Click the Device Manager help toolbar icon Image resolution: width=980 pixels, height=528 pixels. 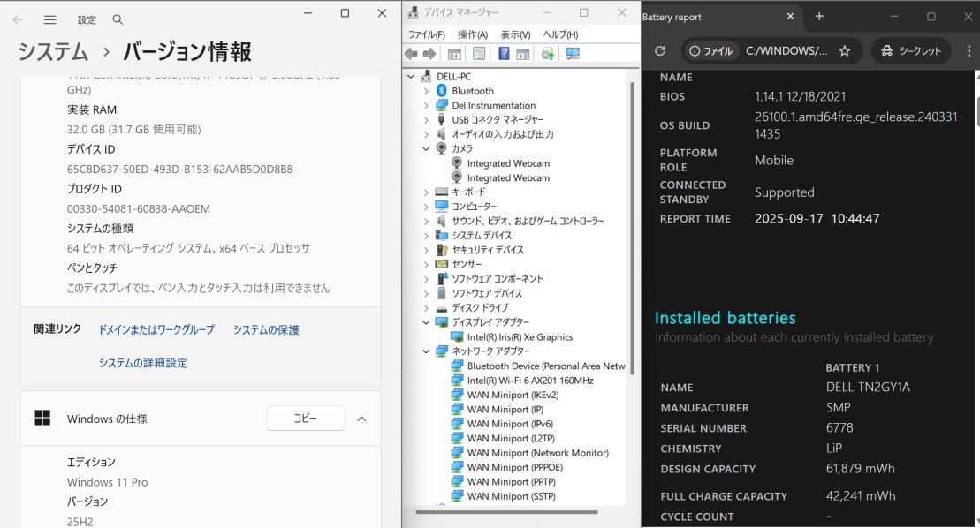click(504, 54)
